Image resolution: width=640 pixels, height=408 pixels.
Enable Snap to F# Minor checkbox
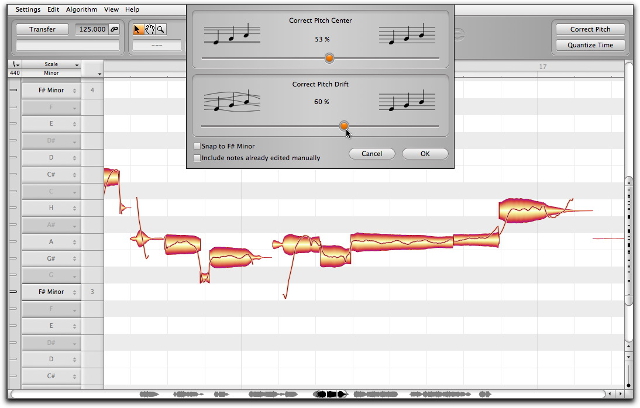pos(197,146)
